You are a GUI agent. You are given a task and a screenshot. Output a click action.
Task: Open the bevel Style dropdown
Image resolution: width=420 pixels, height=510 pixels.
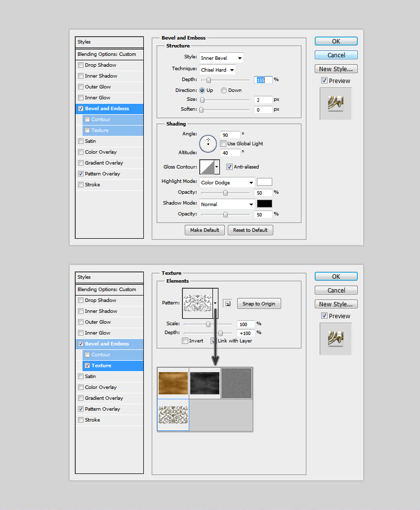point(221,58)
